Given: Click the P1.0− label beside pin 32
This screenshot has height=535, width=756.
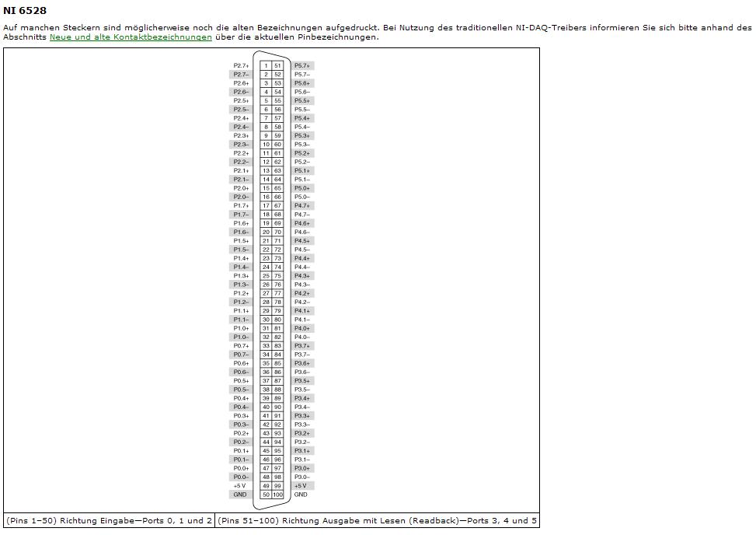Looking at the screenshot, I should point(241,337).
